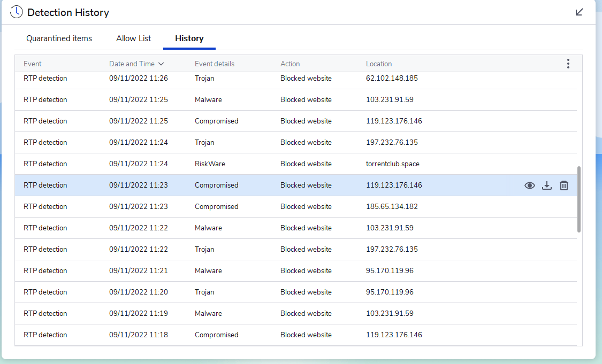Screen dimensions: 602x364
Task: Select the History tab
Action: 189,38
